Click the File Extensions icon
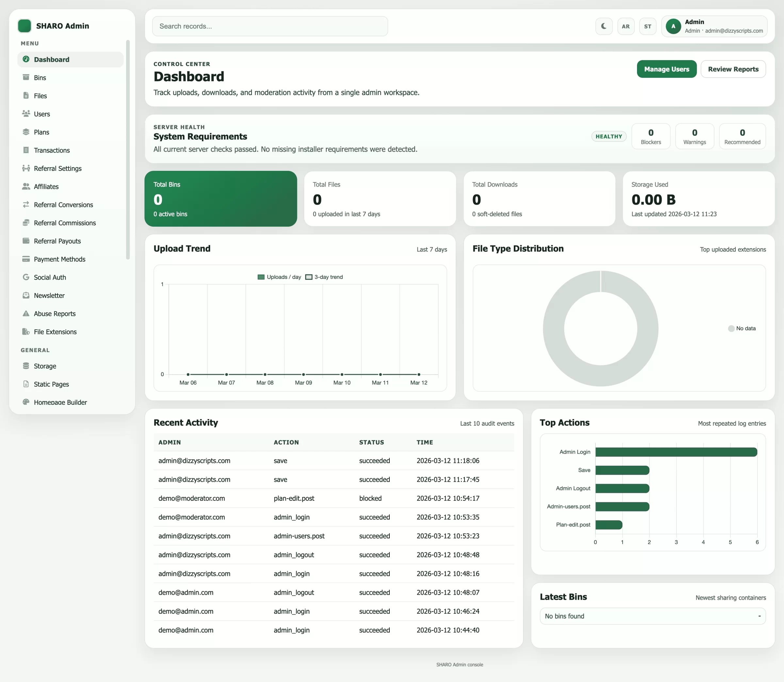784x682 pixels. pyautogui.click(x=26, y=332)
